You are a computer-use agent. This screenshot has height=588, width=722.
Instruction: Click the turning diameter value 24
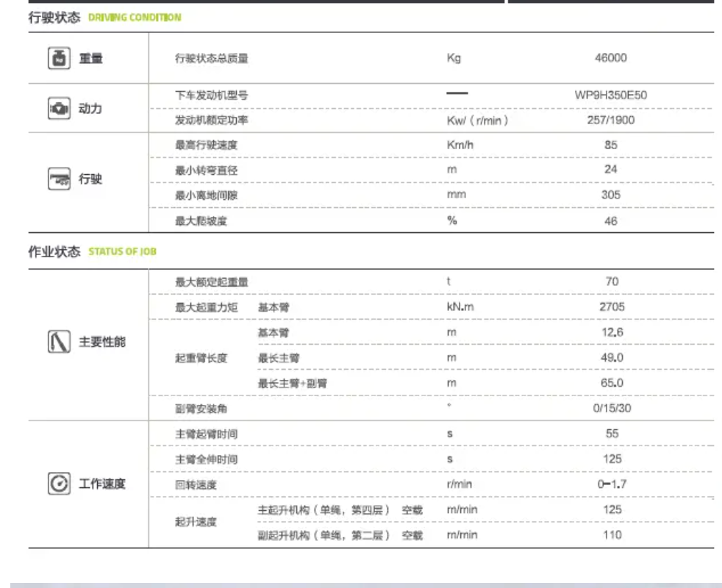pos(610,170)
